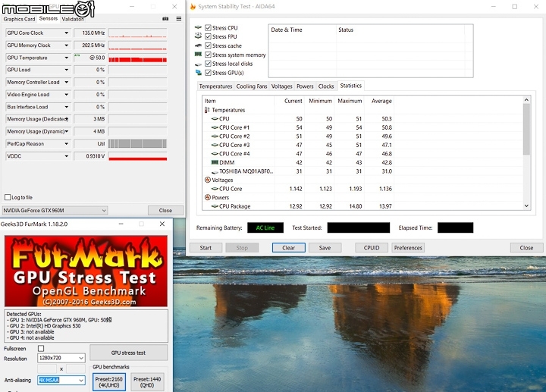Screen dimensions: 546x392
Task: Switch to Cooling Fans tab
Action: pyautogui.click(x=252, y=86)
